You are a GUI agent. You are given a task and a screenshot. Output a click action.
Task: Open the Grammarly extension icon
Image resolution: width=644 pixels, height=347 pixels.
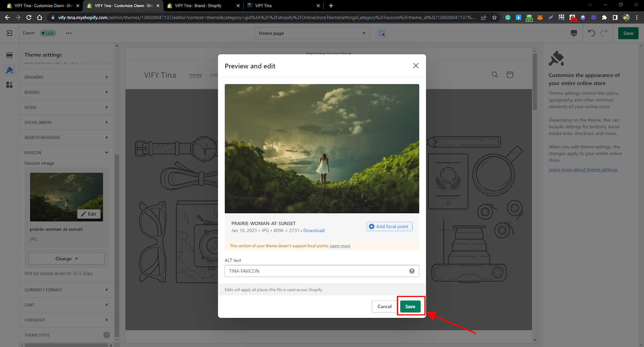(x=508, y=18)
